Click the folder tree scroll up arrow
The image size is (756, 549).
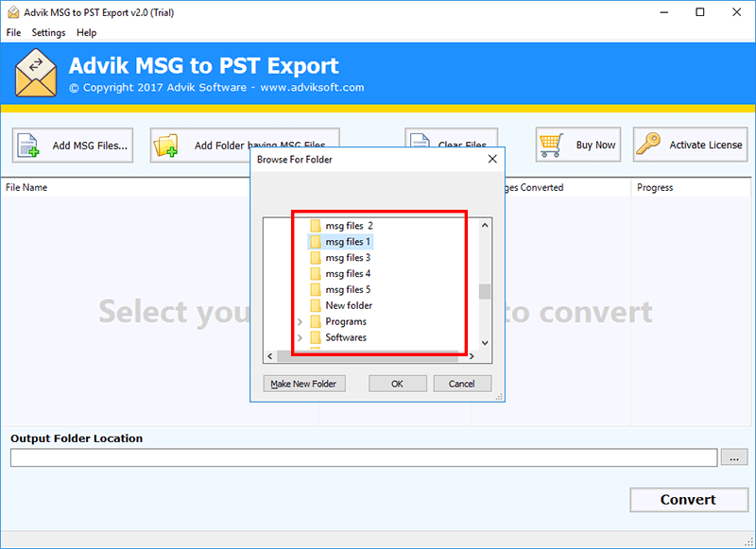click(485, 225)
